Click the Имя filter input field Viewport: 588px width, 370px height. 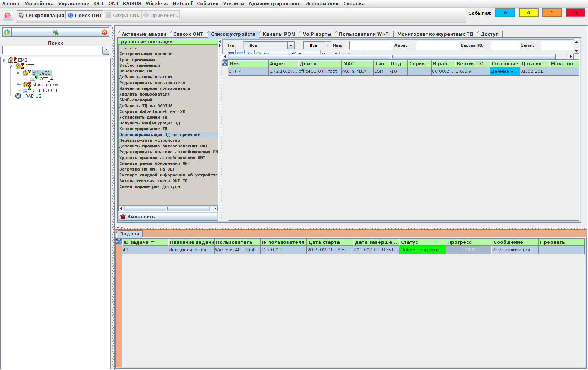pyautogui.click(x=371, y=45)
